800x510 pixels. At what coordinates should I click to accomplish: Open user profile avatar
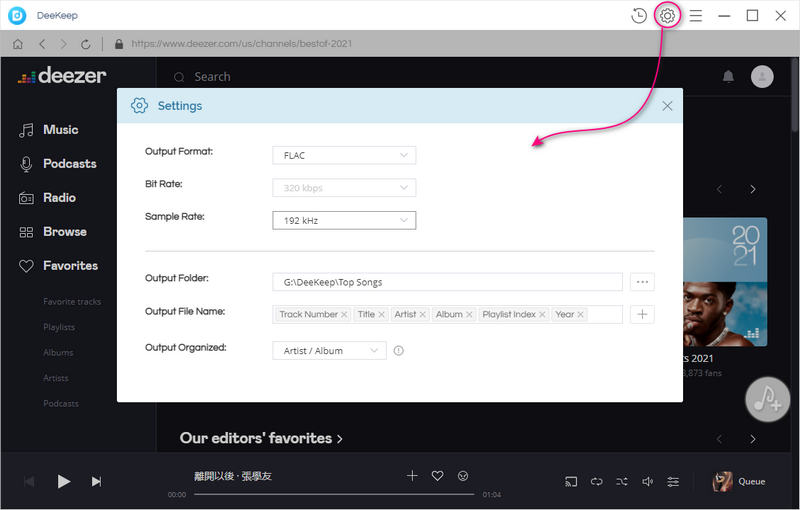[x=762, y=76]
